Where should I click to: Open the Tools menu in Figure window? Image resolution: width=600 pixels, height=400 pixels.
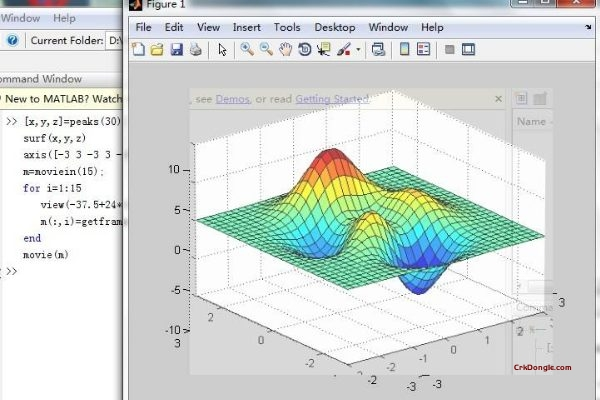click(287, 28)
